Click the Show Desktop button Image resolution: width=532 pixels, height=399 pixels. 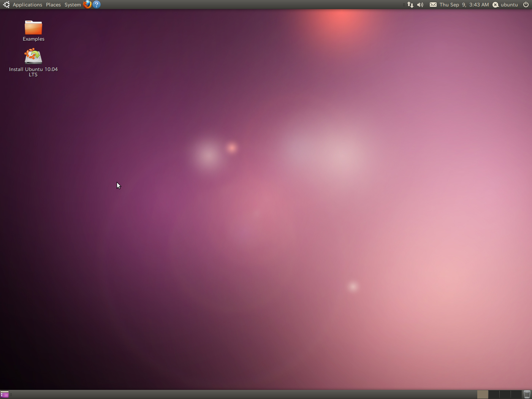5,394
